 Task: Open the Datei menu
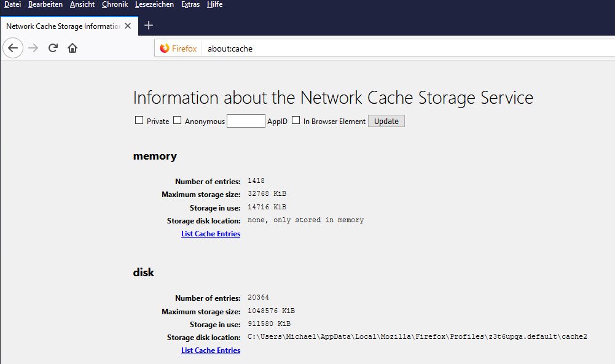tap(13, 5)
